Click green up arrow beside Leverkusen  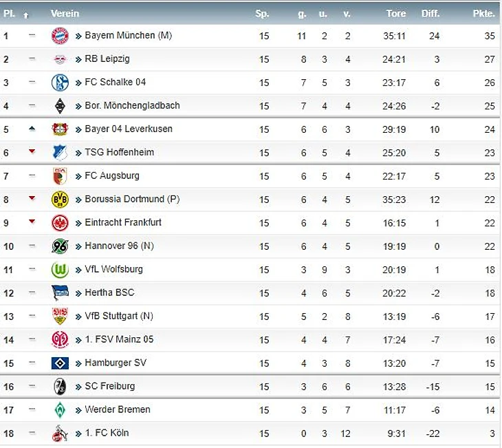[x=32, y=129]
